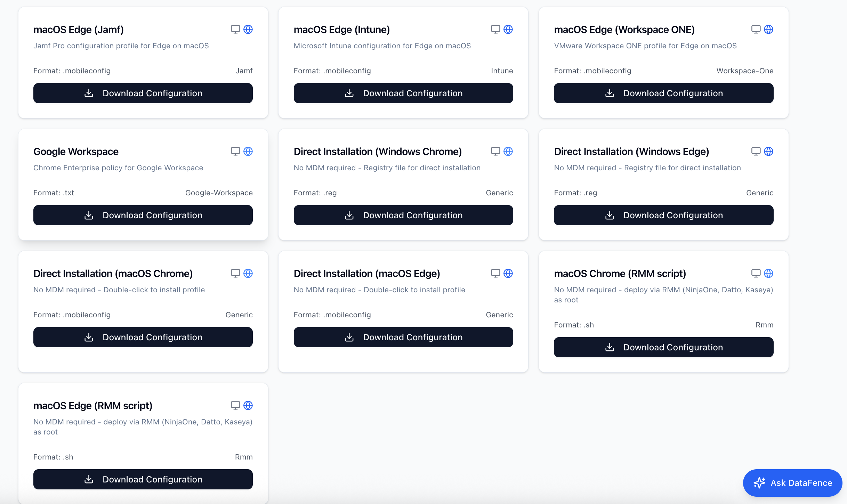The width and height of the screenshot is (847, 504).
Task: Download Direct Installation (macOS Edge) profile
Action: [403, 337]
